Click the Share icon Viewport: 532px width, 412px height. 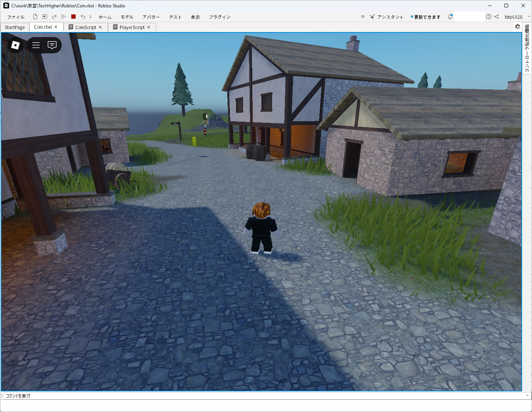(x=496, y=17)
